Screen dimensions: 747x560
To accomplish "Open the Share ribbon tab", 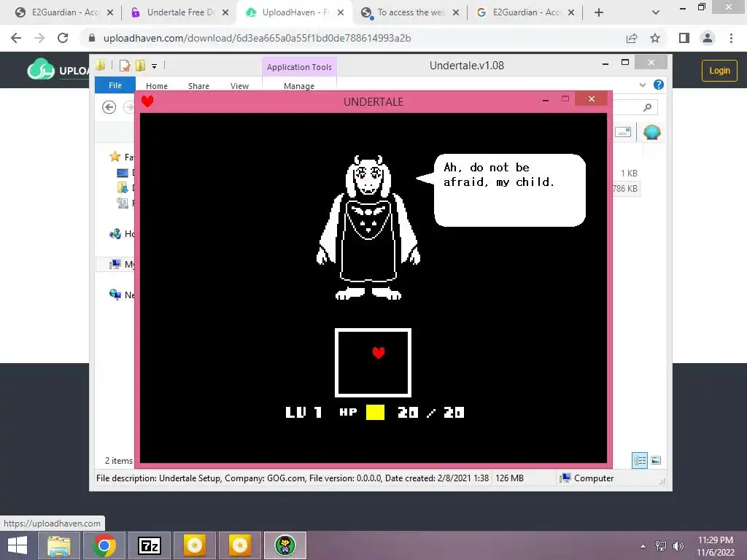I will (x=198, y=86).
